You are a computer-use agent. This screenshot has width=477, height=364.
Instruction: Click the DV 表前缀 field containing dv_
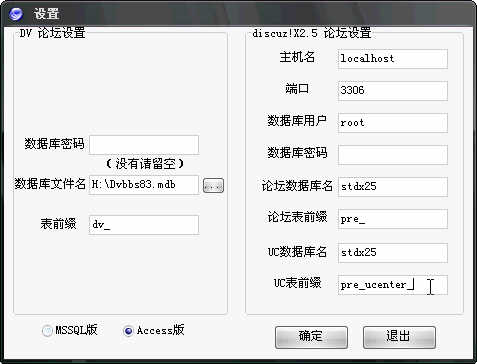point(144,225)
